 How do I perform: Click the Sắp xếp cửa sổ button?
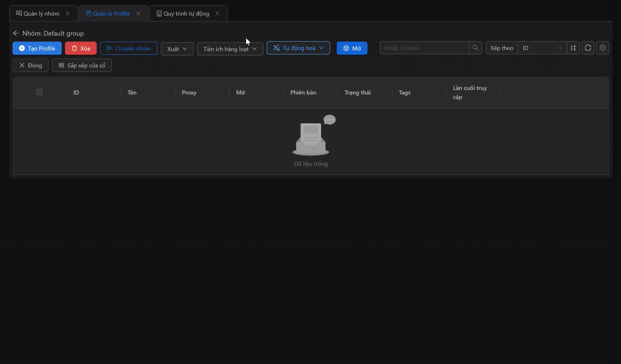pos(81,66)
